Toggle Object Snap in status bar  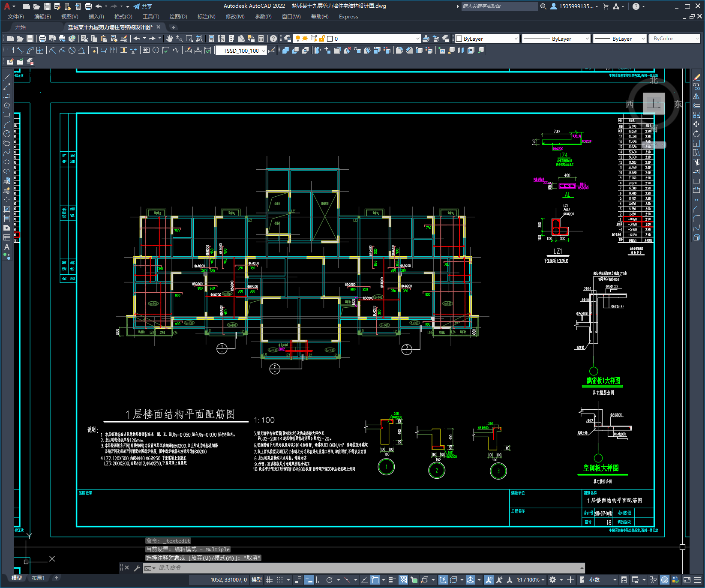click(x=375, y=580)
